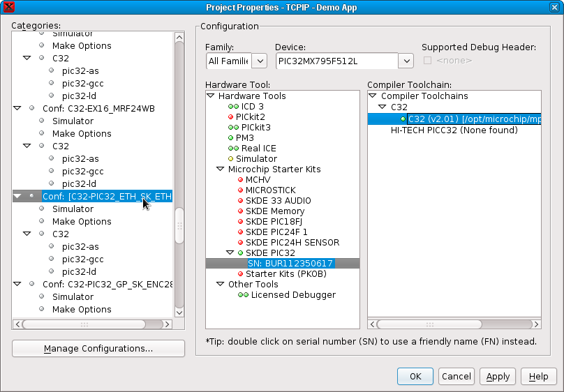Viewport: 564px width, 392px height.
Task: Collapse the C32 node under Compiler Toolchains
Action: (x=383, y=107)
